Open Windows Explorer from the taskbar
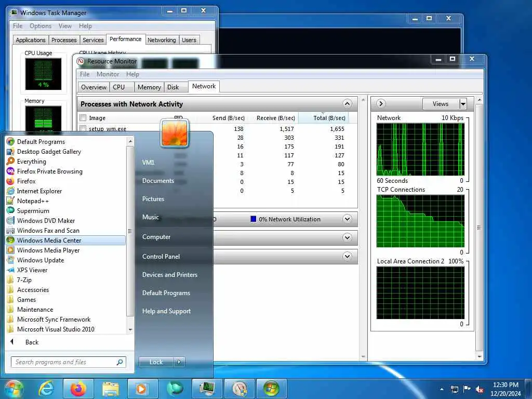Viewport: 532px width, 399px height. click(x=110, y=389)
